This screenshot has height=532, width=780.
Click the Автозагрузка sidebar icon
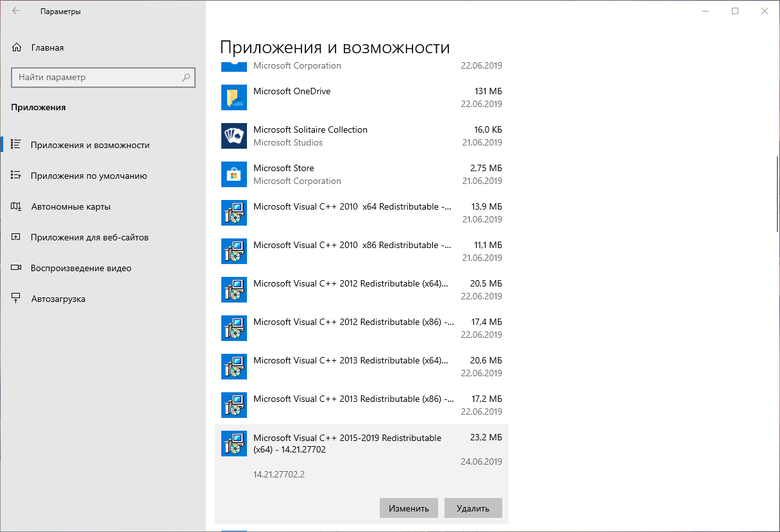click(17, 298)
